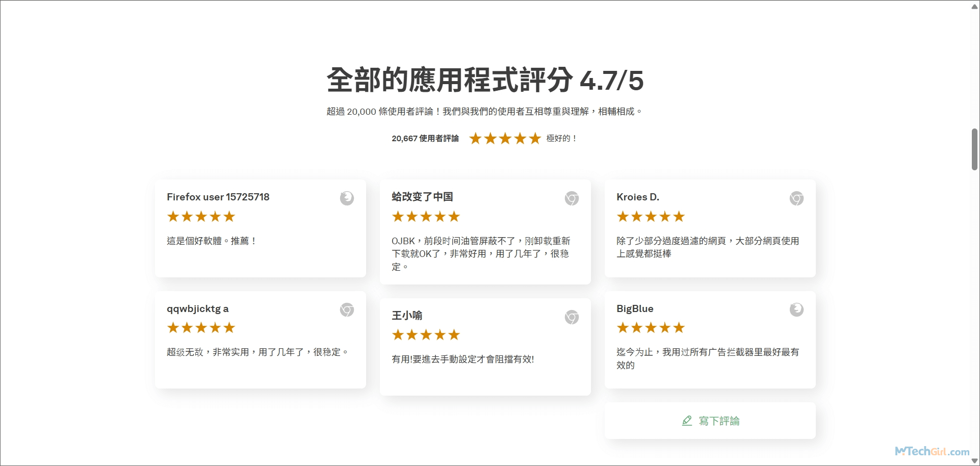
Task: Click the 極好的！label beside the stars
Action: (x=562, y=138)
